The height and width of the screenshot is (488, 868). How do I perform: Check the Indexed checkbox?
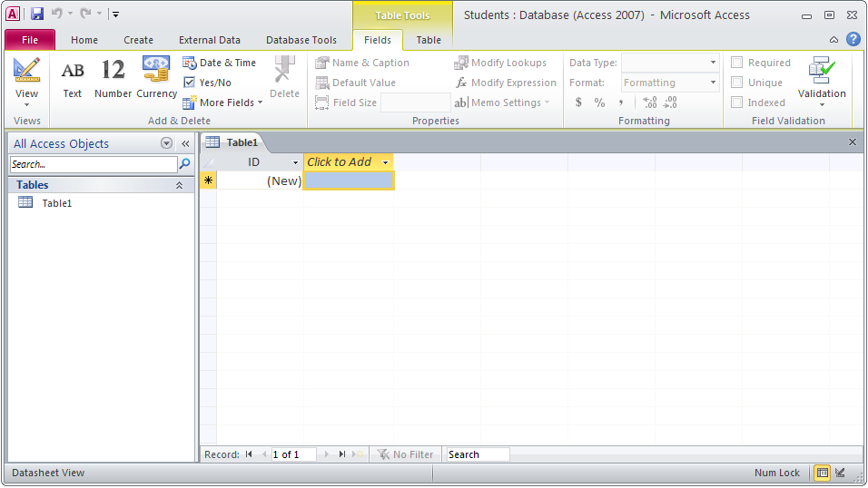tap(737, 102)
